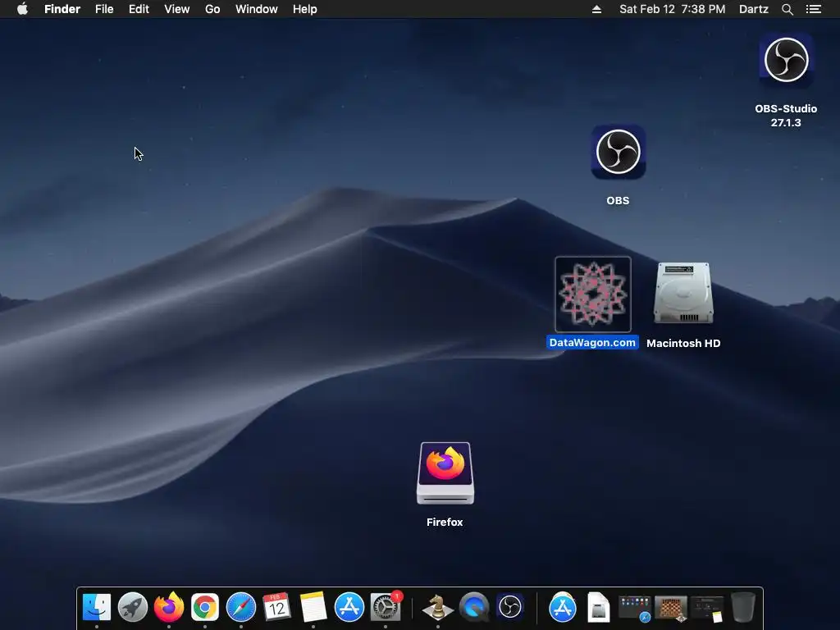Viewport: 840px width, 630px height.
Task: Click the Firefox label under disk icon
Action: (445, 523)
